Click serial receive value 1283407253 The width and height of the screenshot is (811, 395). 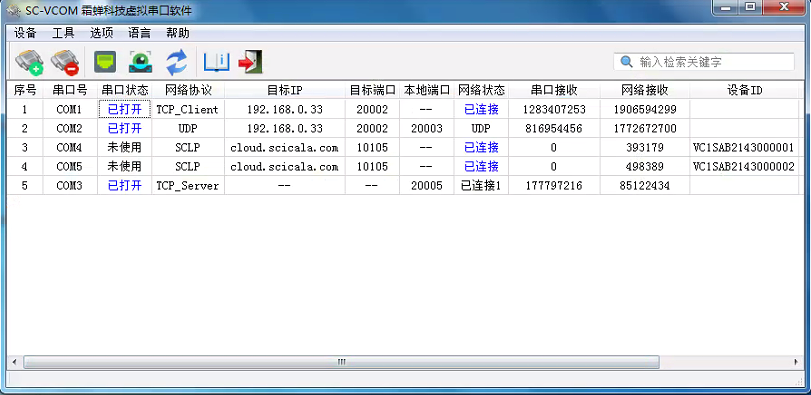pos(554,110)
